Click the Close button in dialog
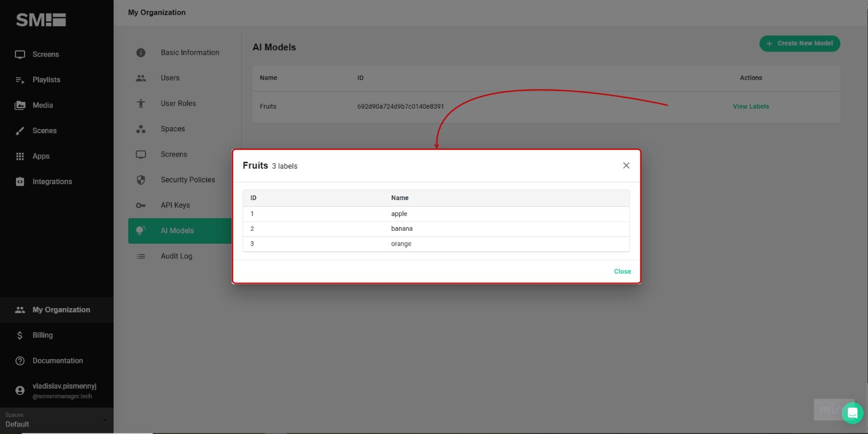Image resolution: width=868 pixels, height=434 pixels. [x=622, y=271]
